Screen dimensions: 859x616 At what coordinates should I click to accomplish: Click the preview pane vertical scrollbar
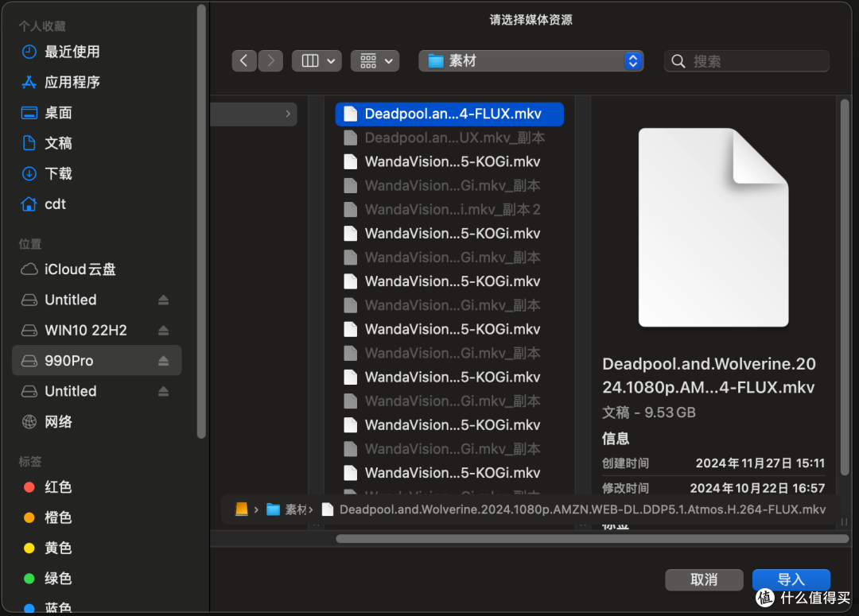tap(844, 287)
